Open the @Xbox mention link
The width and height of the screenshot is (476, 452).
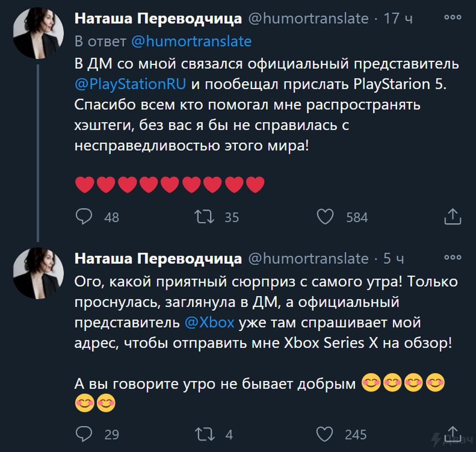click(209, 322)
